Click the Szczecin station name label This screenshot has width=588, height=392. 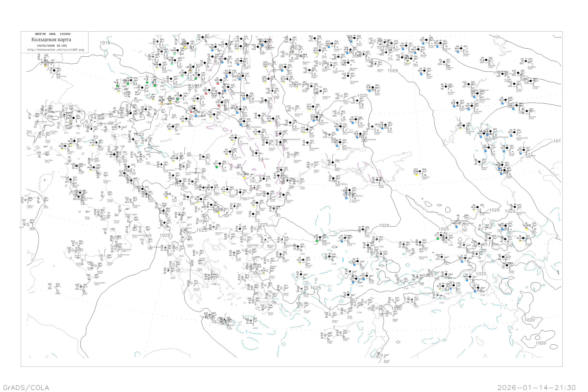[x=162, y=47]
